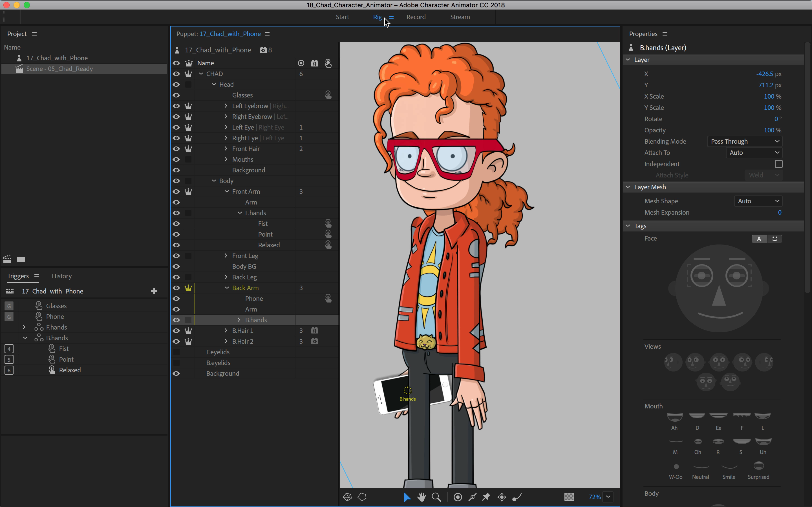
Task: Open the Mesh Shape dropdown
Action: click(x=758, y=201)
